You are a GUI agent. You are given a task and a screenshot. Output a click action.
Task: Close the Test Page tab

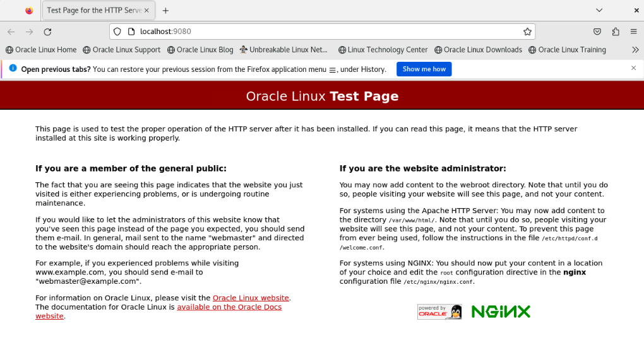[x=146, y=11]
